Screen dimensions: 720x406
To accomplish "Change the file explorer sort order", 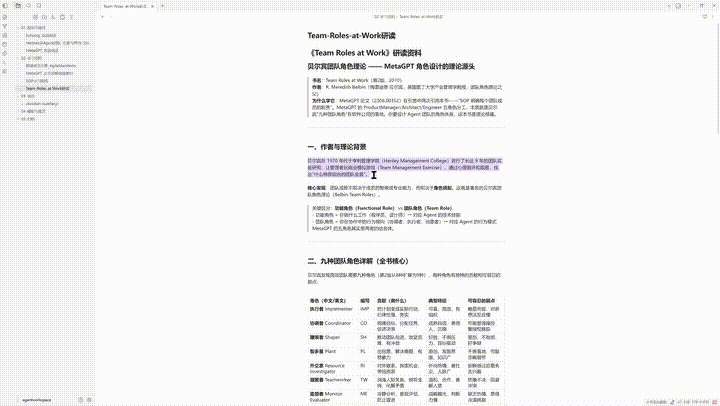I will click(x=54, y=17).
